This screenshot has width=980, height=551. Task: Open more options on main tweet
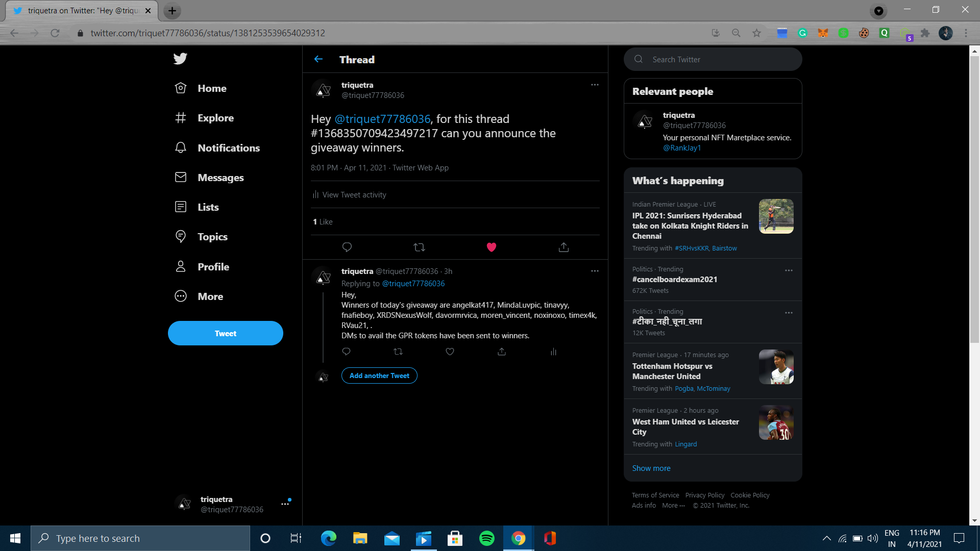(595, 85)
